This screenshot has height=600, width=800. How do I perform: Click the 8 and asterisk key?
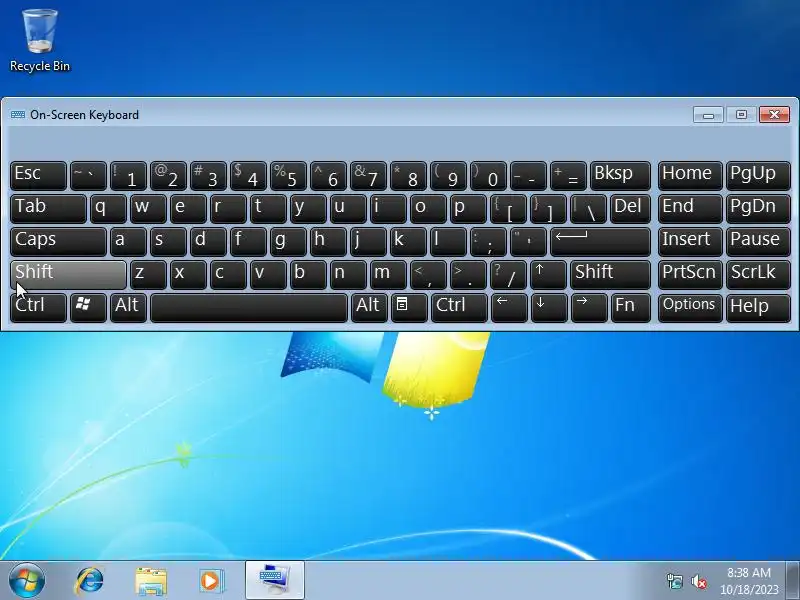point(409,176)
